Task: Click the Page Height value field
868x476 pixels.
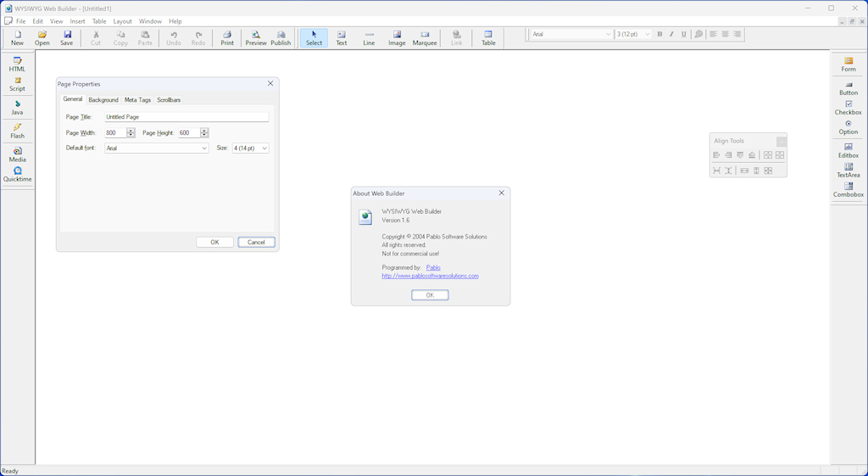Action: click(189, 133)
